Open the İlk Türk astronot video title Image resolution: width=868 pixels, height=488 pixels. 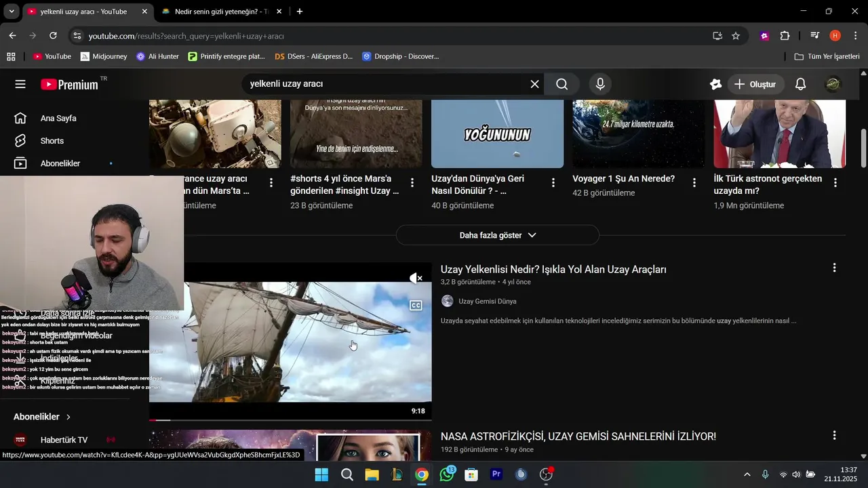pyautogui.click(x=768, y=185)
